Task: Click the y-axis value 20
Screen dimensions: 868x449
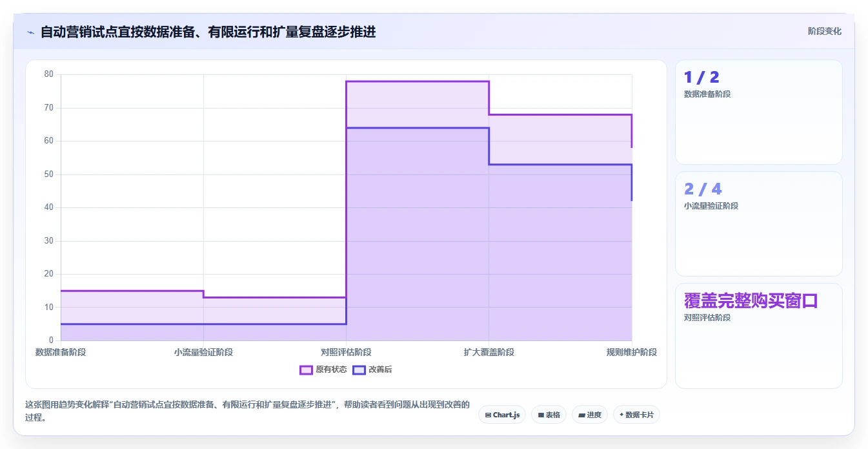Action: pyautogui.click(x=49, y=274)
